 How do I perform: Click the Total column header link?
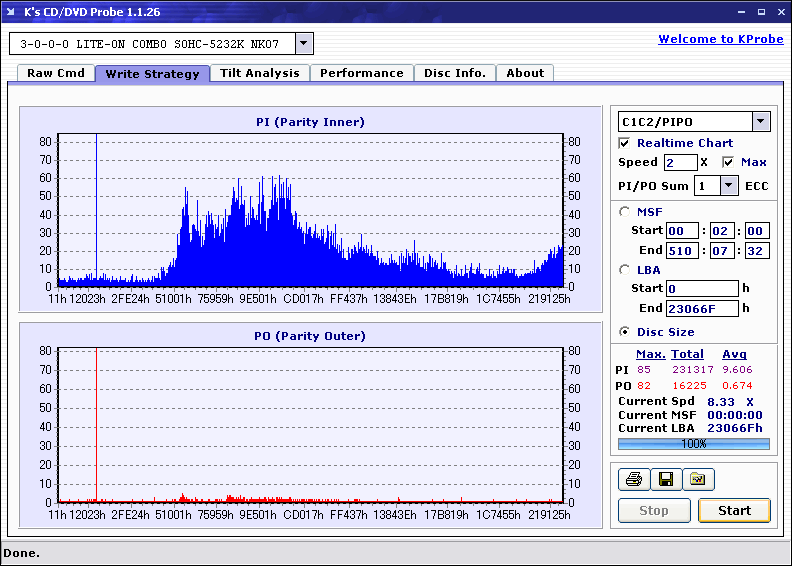pos(687,354)
